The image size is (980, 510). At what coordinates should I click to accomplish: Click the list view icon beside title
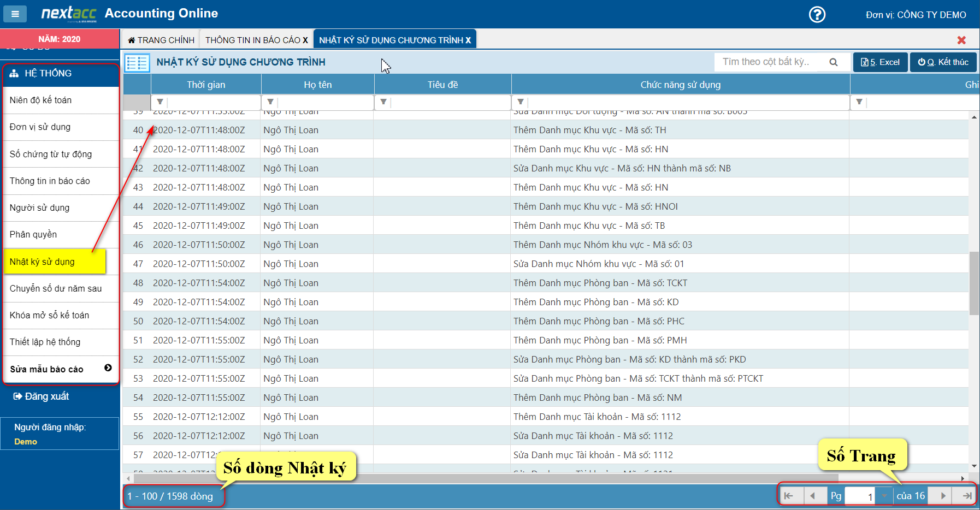pos(137,63)
